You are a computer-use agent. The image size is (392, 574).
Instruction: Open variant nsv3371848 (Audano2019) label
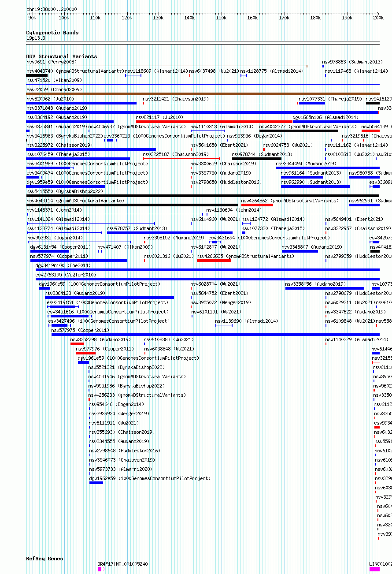pyautogui.click(x=57, y=108)
